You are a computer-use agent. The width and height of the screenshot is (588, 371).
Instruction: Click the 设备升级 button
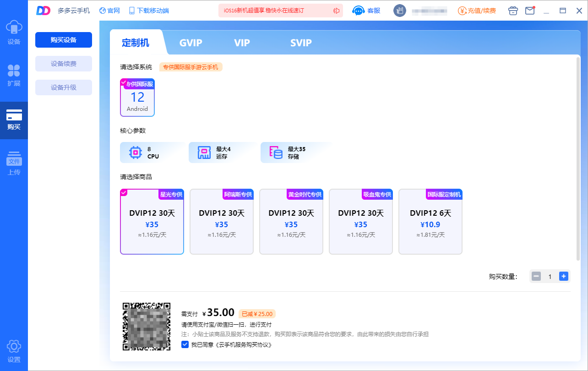point(64,87)
